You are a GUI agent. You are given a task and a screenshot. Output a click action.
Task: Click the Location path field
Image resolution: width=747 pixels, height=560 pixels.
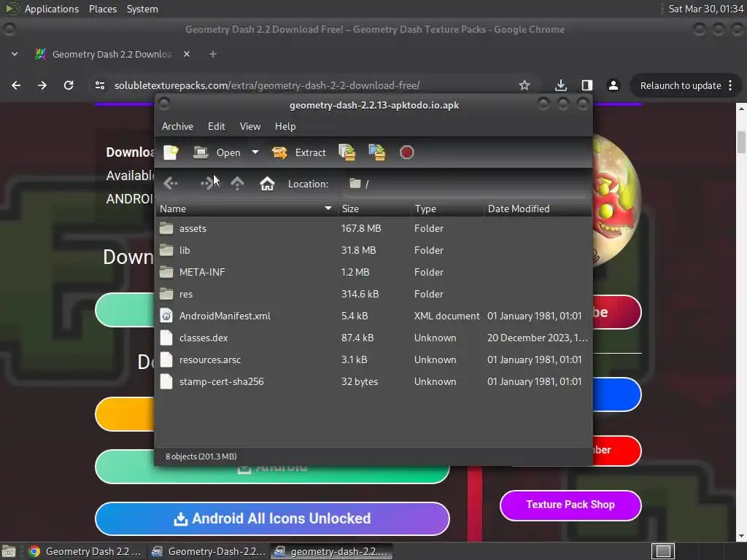[465, 184]
